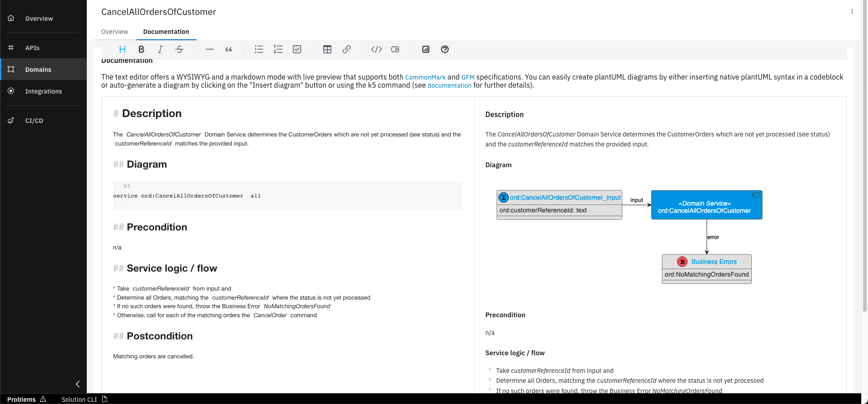
Task: Insert a hyperlink
Action: [x=347, y=49]
